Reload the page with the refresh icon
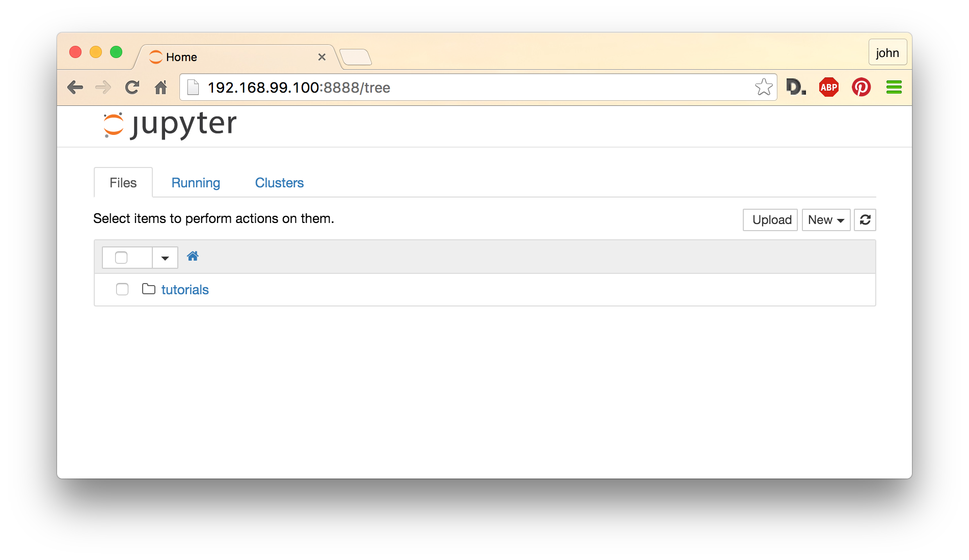Screen dimensions: 969x560 132,88
